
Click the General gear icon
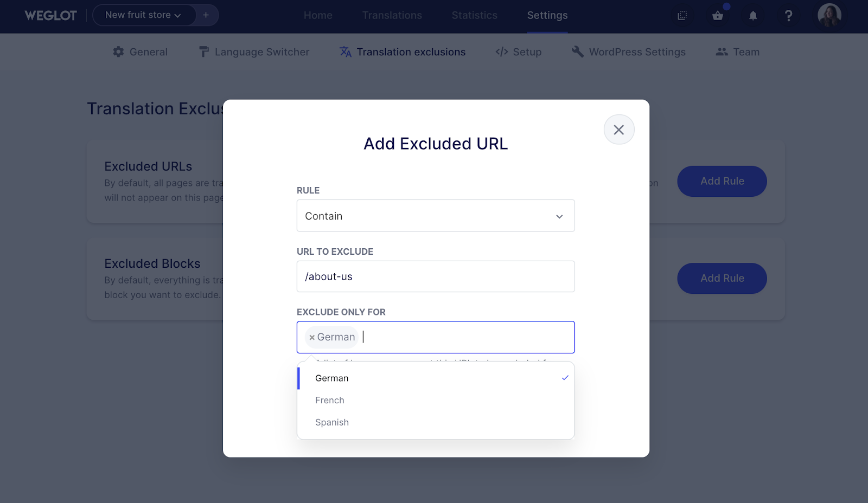[118, 52]
